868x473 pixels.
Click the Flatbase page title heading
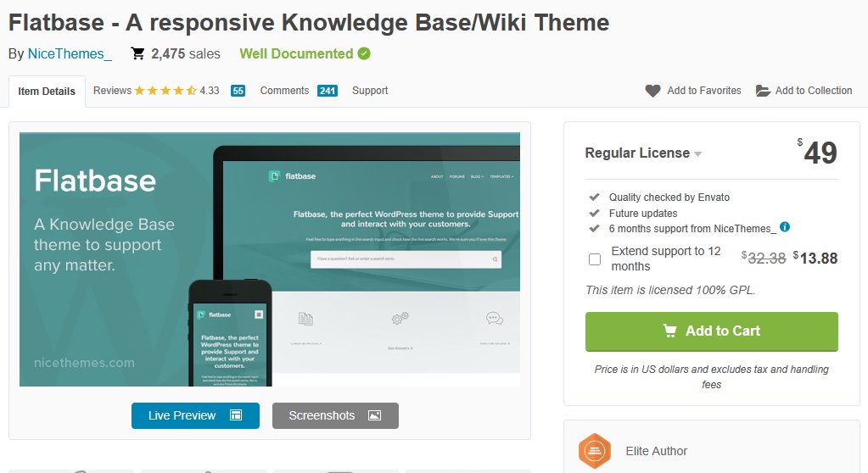point(309,23)
